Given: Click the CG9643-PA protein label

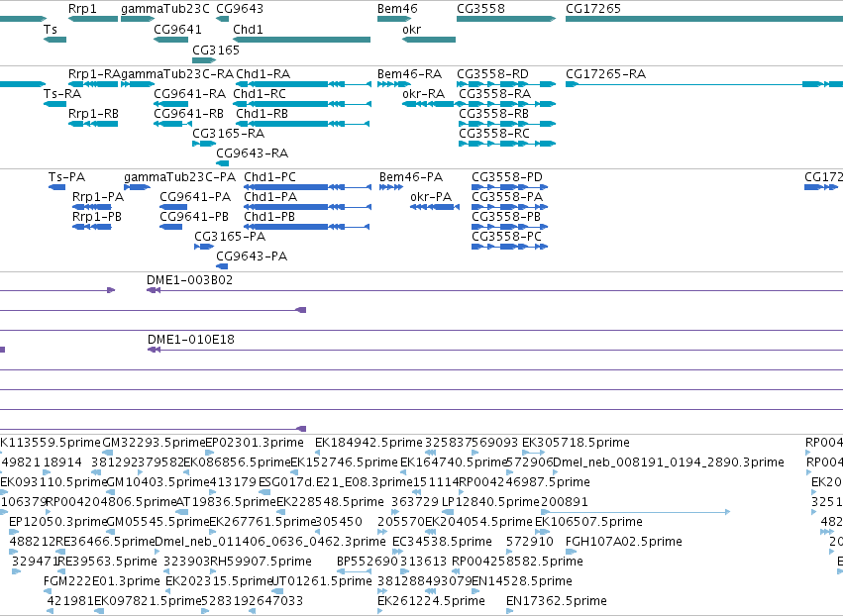Looking at the screenshot, I should [x=252, y=256].
